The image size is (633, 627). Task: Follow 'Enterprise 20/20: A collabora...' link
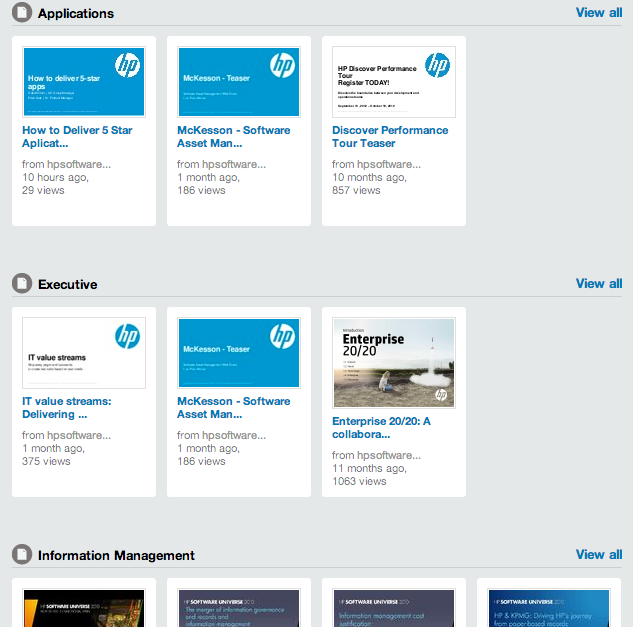(x=381, y=428)
